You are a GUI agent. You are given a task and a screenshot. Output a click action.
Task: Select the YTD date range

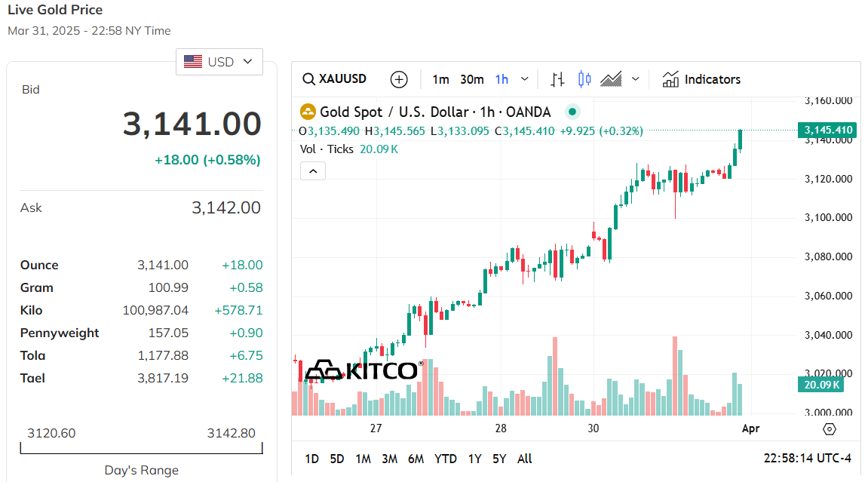point(446,459)
